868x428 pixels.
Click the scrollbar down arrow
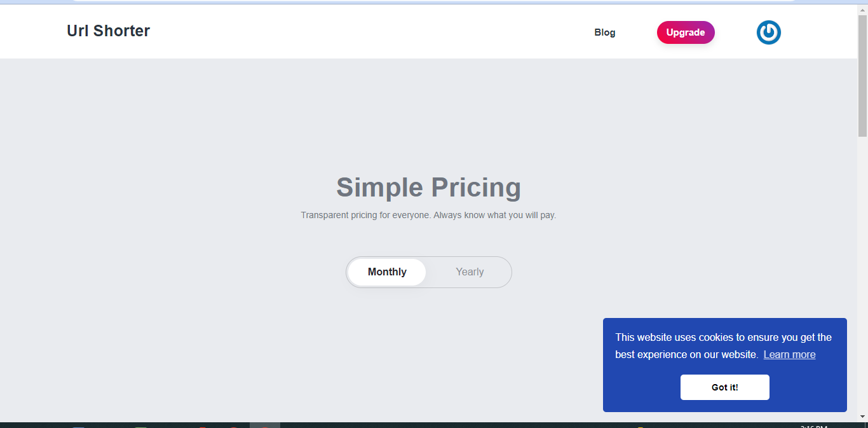(862, 417)
